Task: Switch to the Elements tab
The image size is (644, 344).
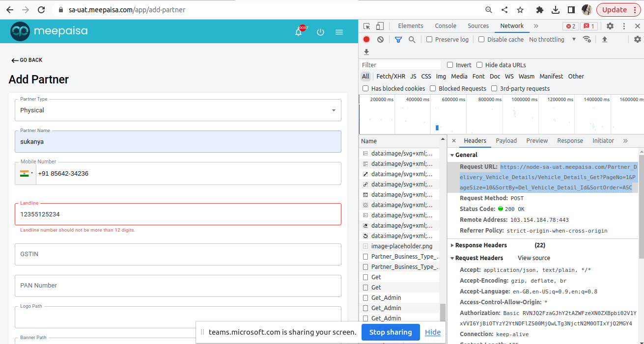Action: [411, 26]
